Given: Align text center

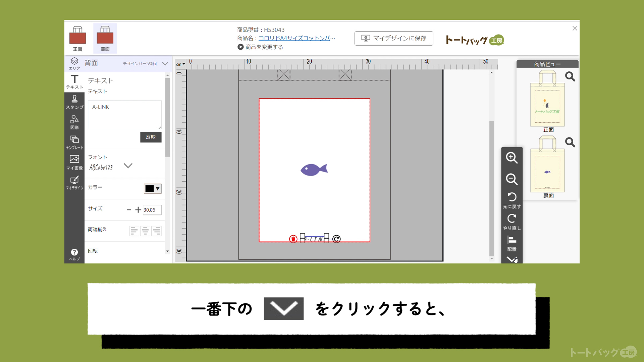Looking at the screenshot, I should 145,231.
